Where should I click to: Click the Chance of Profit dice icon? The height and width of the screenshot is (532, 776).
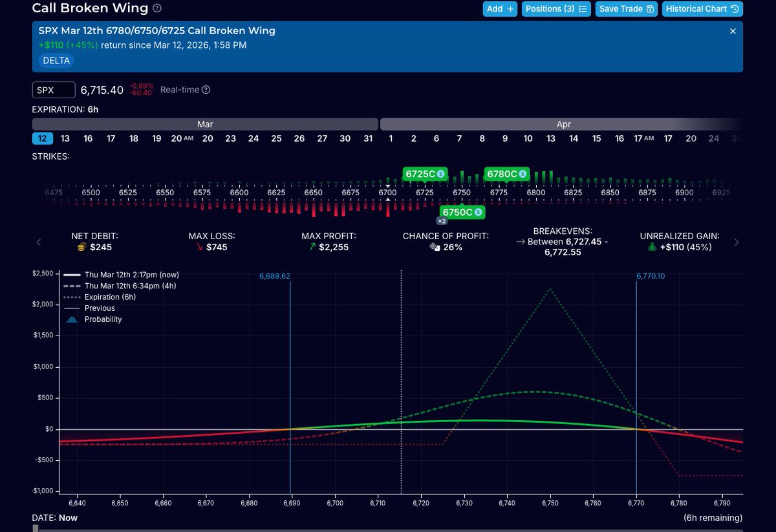click(x=435, y=247)
